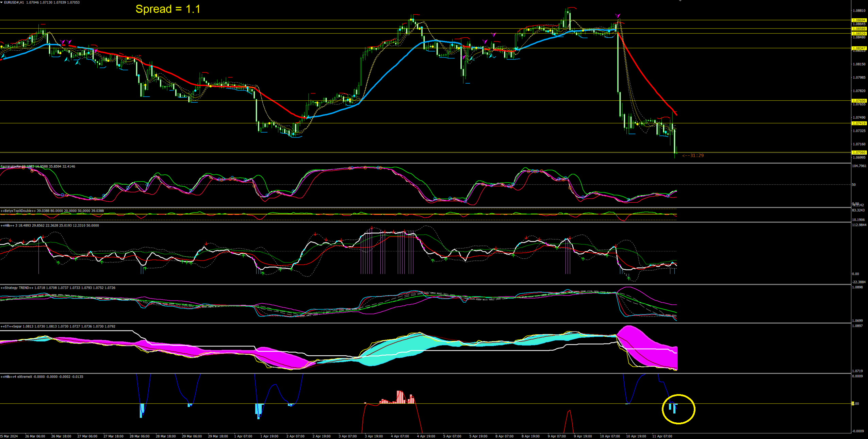Select the ++ST++Separ indicator label
The image size is (868, 439).
tap(11, 326)
